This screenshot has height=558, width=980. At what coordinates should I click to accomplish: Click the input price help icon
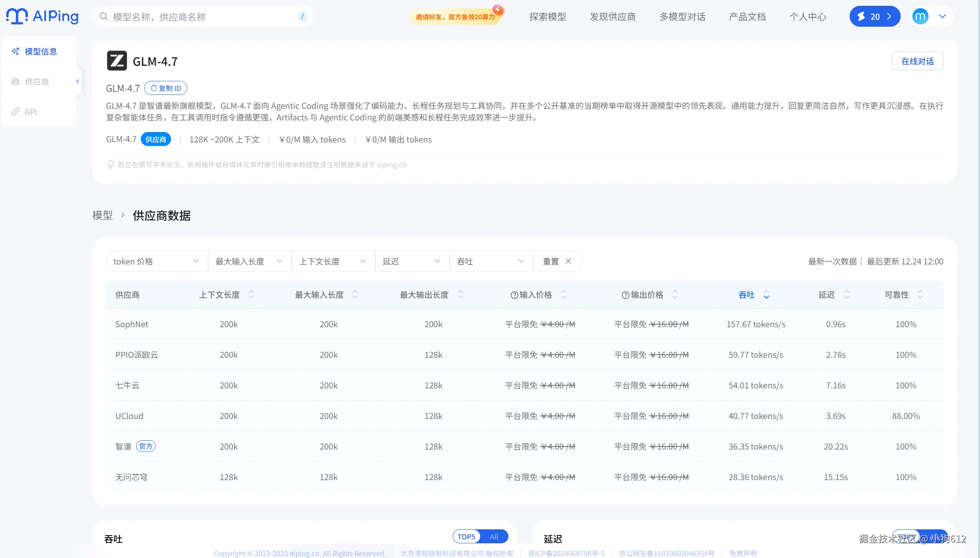coord(514,295)
